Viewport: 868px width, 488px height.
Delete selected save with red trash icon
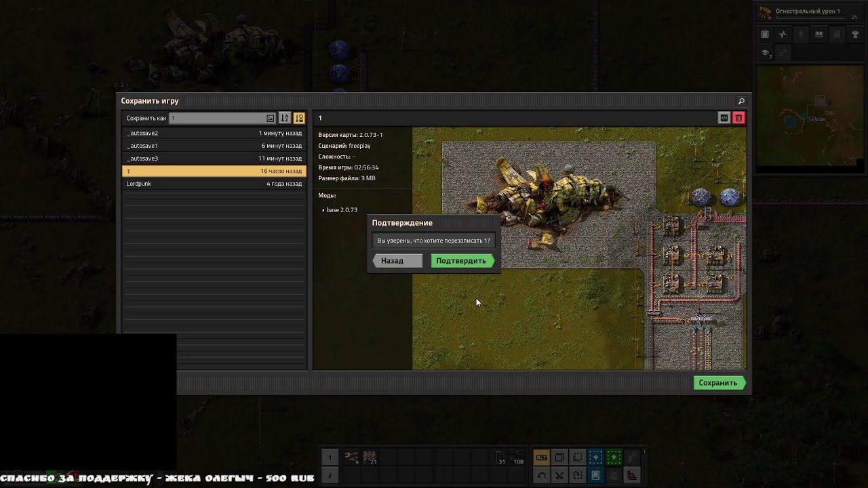pos(738,118)
